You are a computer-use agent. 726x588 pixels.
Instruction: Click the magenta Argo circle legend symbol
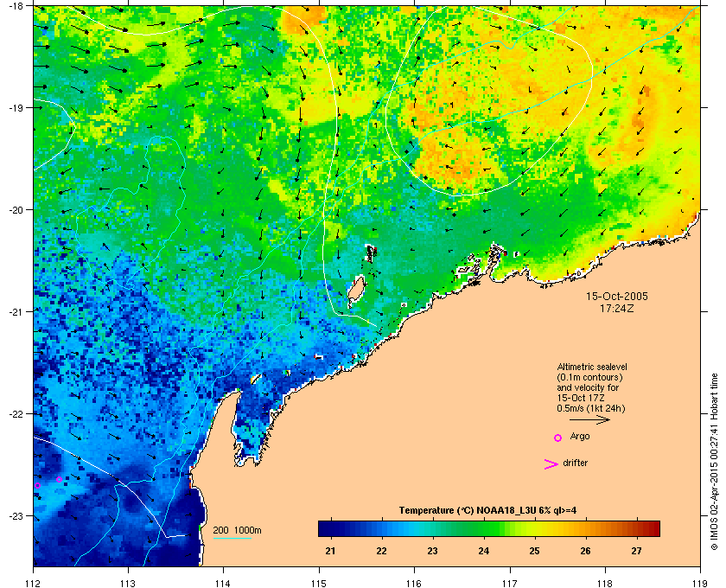(558, 438)
